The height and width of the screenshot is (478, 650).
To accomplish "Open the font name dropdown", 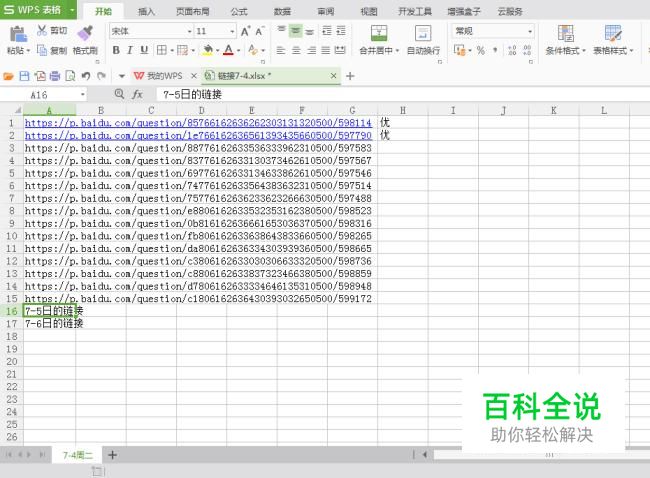I will [x=189, y=32].
